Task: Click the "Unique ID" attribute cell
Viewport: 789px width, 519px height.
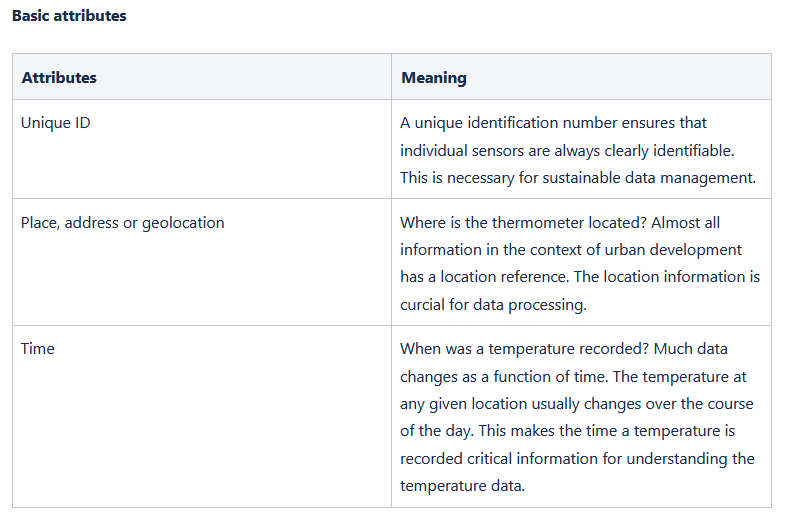Action: (x=57, y=122)
